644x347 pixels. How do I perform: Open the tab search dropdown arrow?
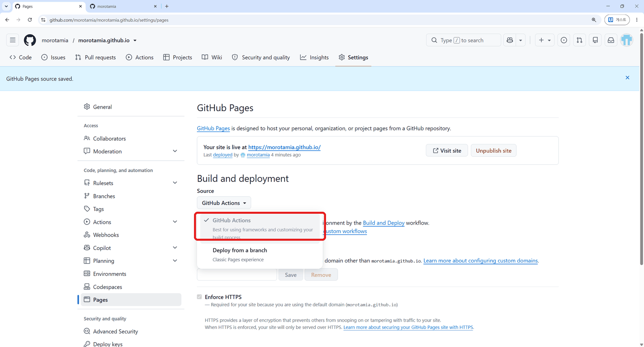[6, 6]
